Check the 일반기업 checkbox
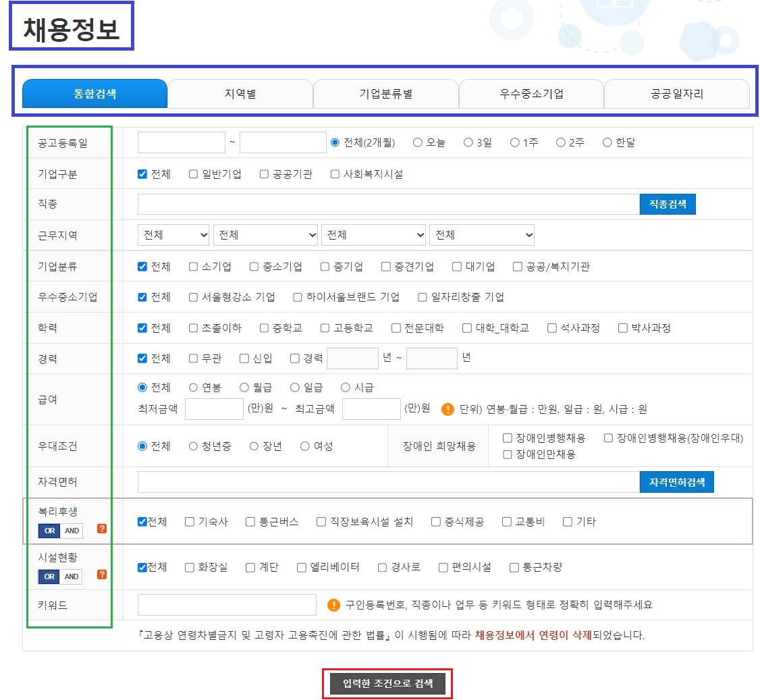 pyautogui.click(x=193, y=174)
